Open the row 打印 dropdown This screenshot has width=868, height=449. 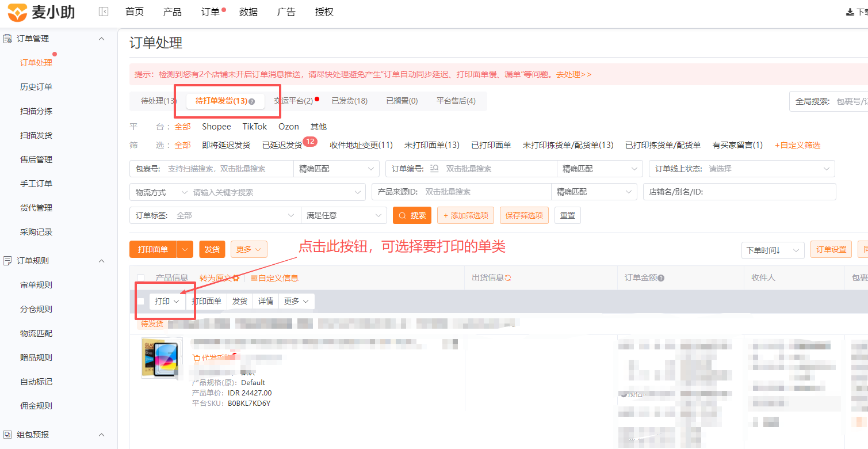pos(167,301)
